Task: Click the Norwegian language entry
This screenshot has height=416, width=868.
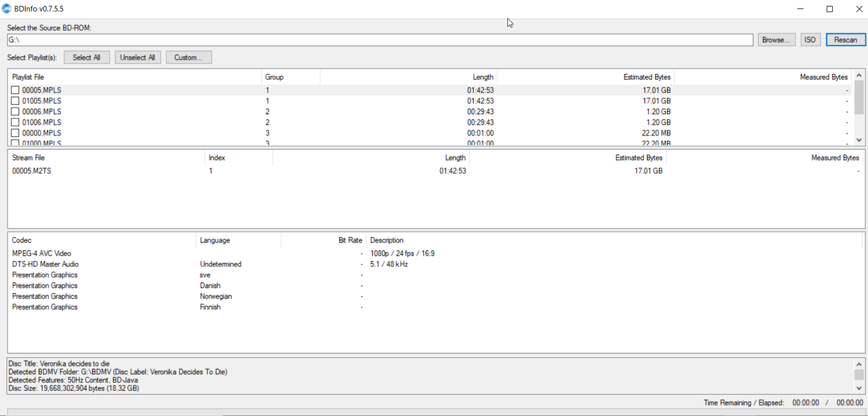Action: click(216, 297)
